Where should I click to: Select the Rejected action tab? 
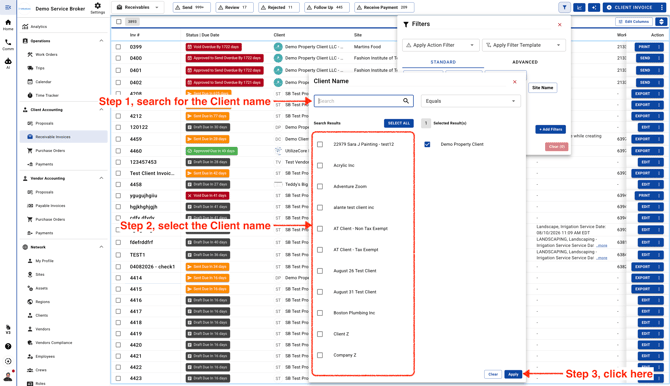(279, 7)
